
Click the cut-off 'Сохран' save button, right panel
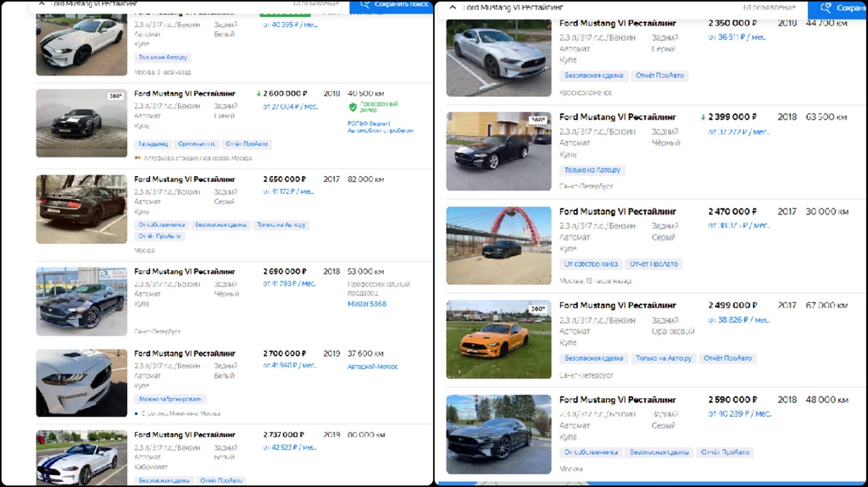[x=837, y=8]
